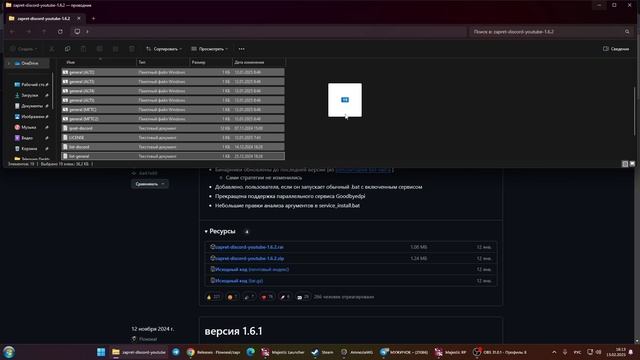Open a new Explorer tab with plus
The width and height of the screenshot is (640, 360).
93,18
